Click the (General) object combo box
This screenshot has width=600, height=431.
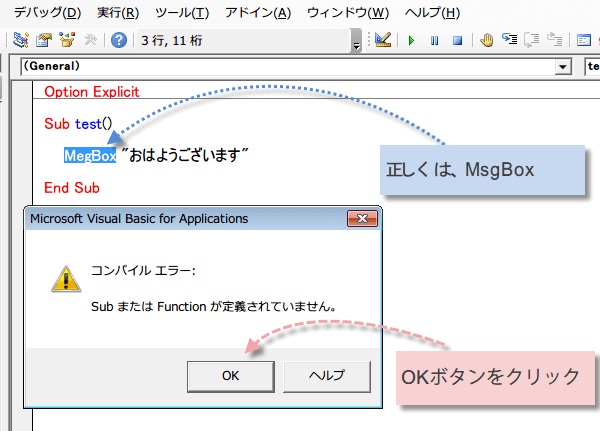pyautogui.click(x=296, y=67)
